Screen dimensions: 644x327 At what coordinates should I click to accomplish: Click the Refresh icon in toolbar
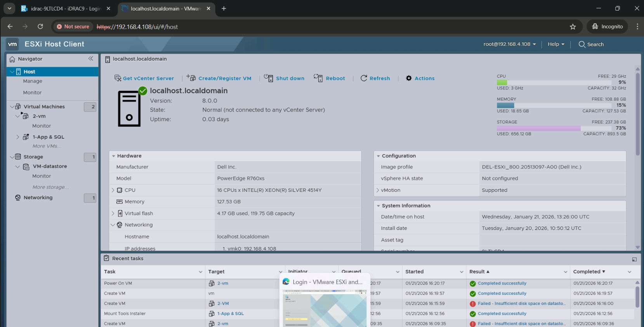tap(364, 78)
